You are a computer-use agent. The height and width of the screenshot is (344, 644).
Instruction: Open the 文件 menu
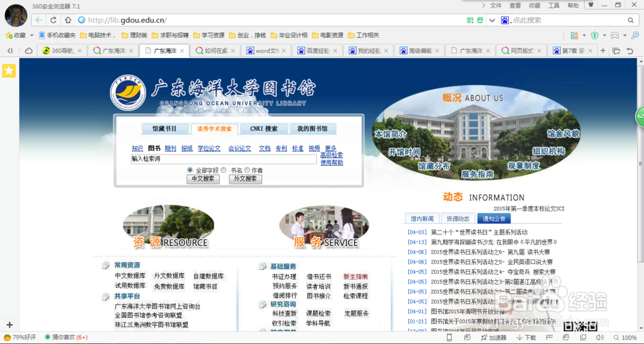(x=496, y=5)
